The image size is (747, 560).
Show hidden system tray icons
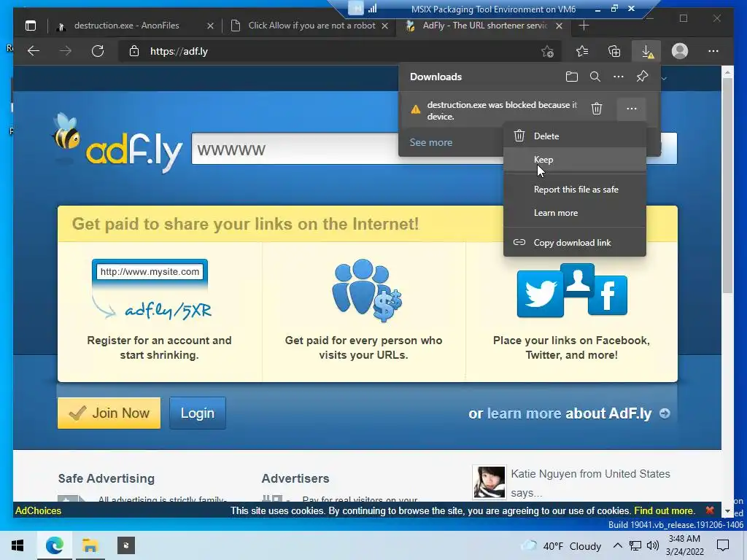coord(617,545)
